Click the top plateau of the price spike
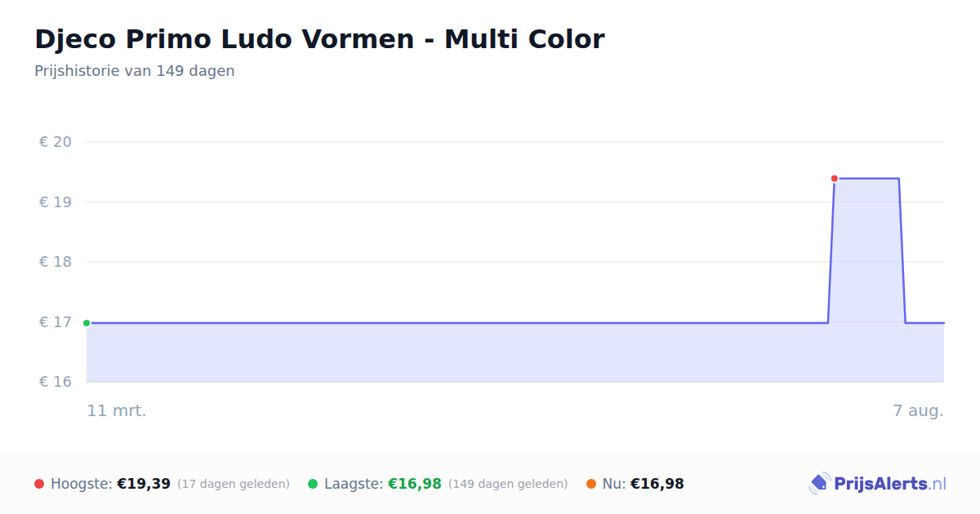The image size is (980, 514). [866, 178]
